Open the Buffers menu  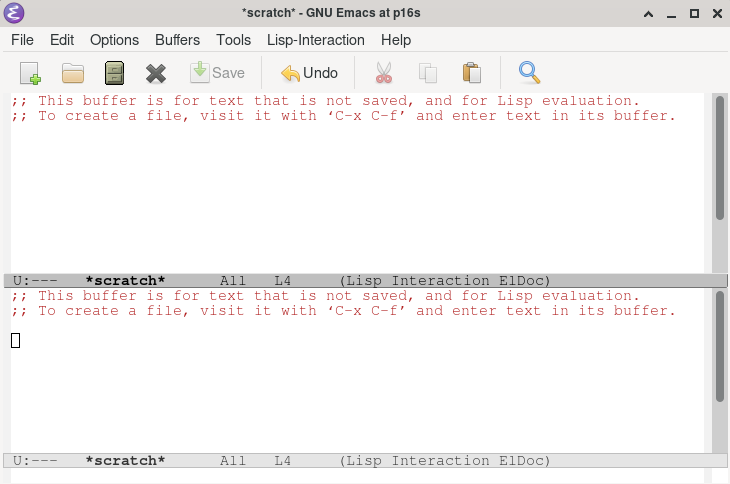pyautogui.click(x=177, y=40)
